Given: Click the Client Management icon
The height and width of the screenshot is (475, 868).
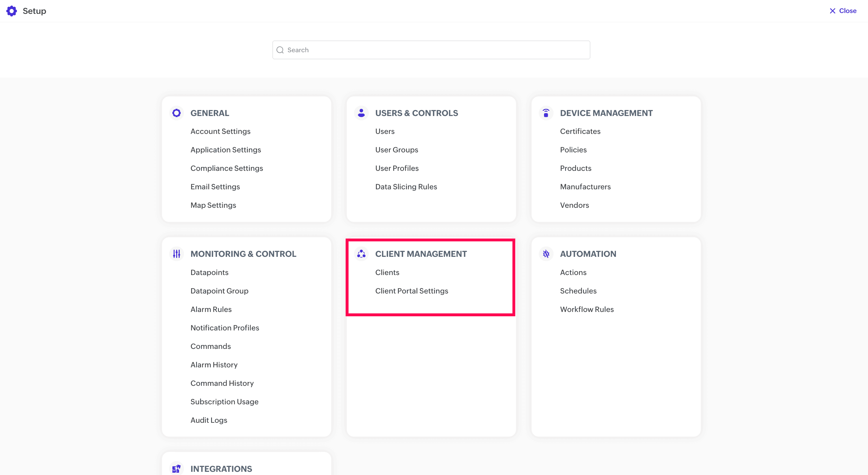Looking at the screenshot, I should click(361, 253).
